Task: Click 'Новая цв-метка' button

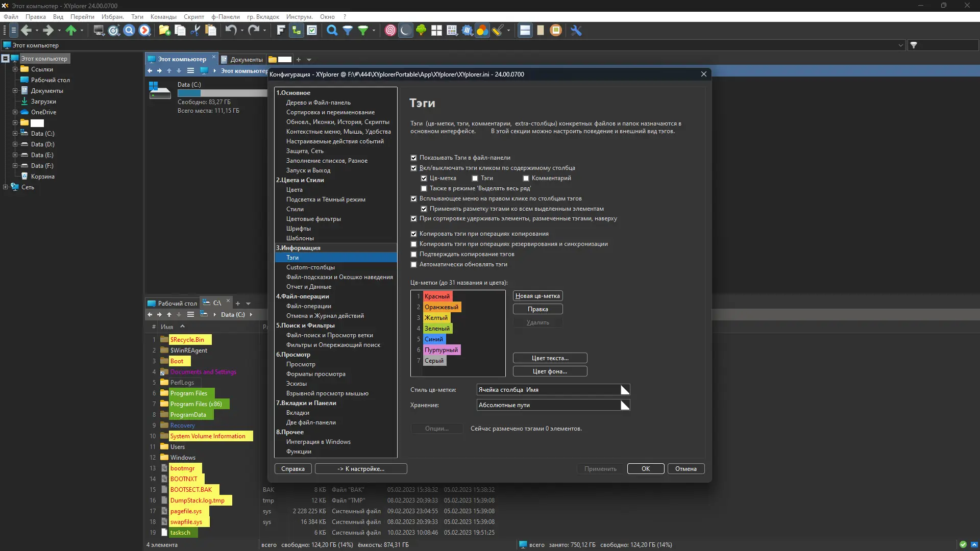Action: 537,296
